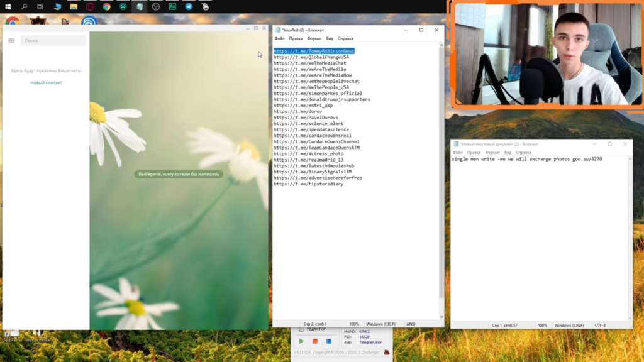Open File Explorer from the taskbar

tap(74, 6)
